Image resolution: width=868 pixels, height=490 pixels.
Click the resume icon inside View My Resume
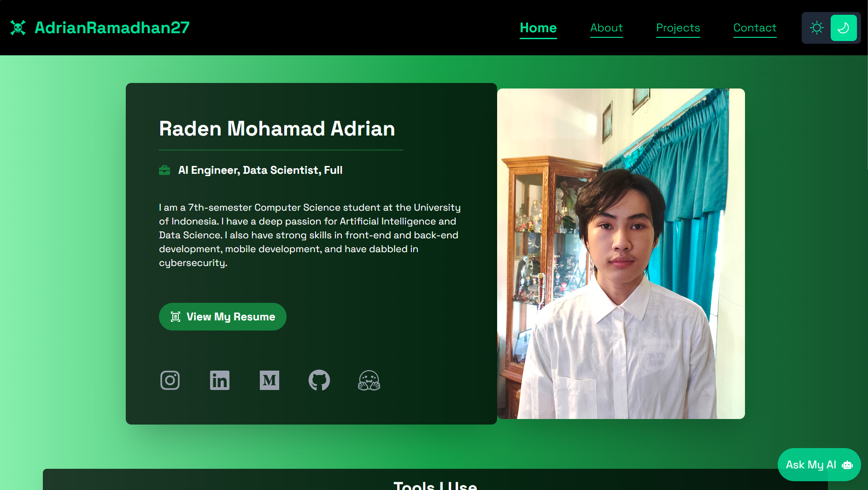pos(175,317)
